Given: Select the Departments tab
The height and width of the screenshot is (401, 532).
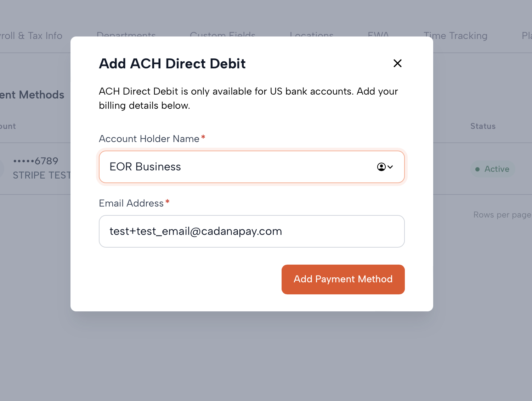Looking at the screenshot, I should (126, 35).
